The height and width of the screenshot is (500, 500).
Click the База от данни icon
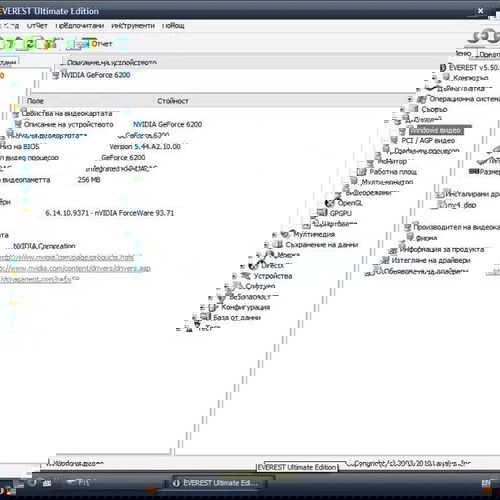coord(206,317)
